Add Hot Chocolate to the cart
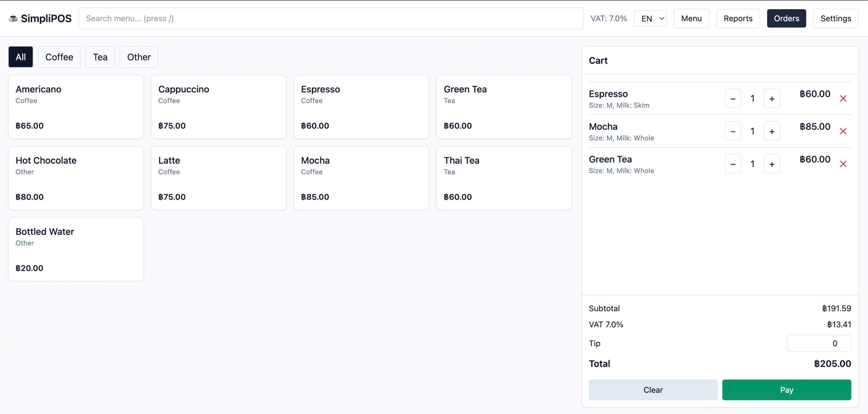This screenshot has height=414, width=868. tap(76, 178)
